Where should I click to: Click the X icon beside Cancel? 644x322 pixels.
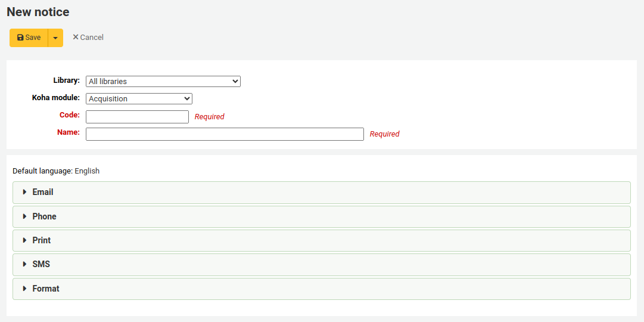(x=76, y=37)
